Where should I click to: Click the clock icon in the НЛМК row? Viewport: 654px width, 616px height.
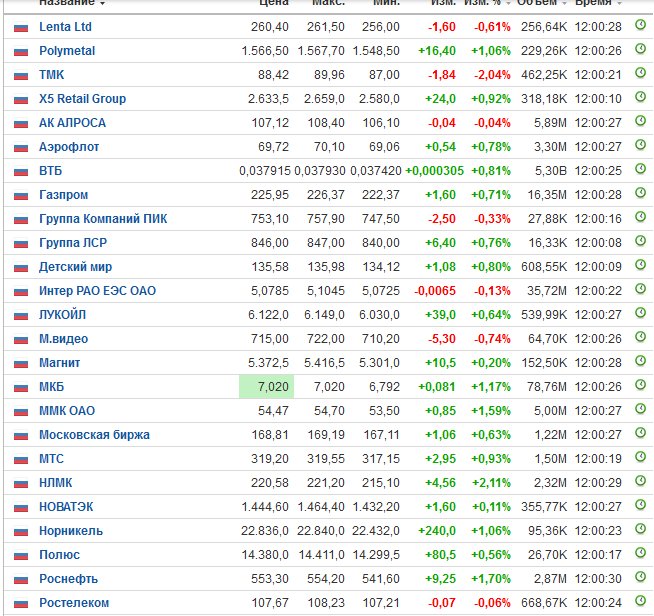coord(640,480)
